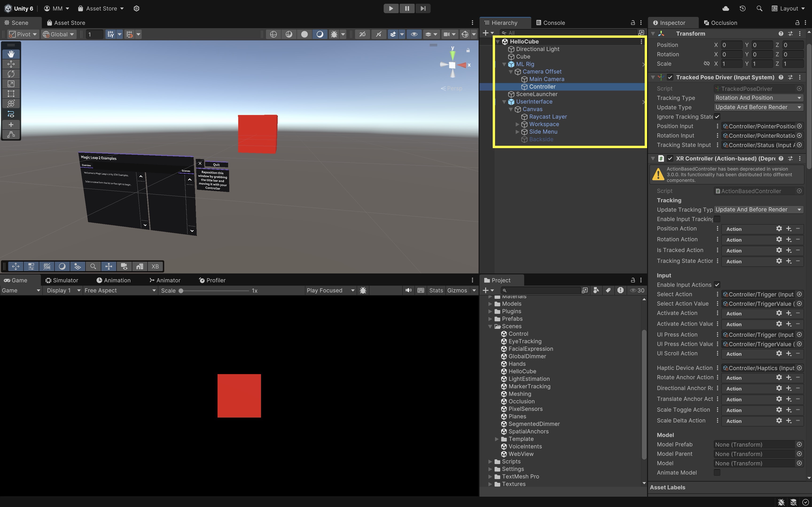
Task: Click the Unity Cloud icon
Action: click(726, 8)
